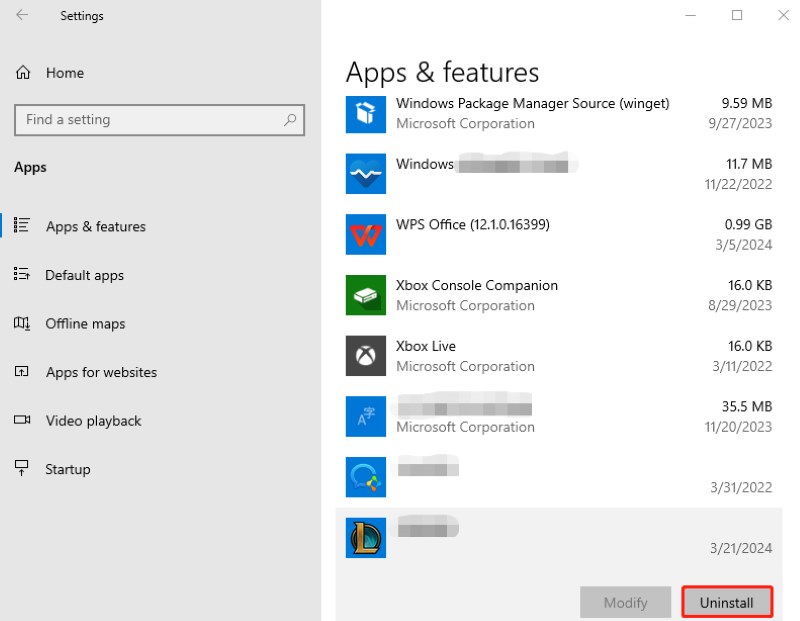
Task: Open the Home settings page
Action: (x=64, y=73)
